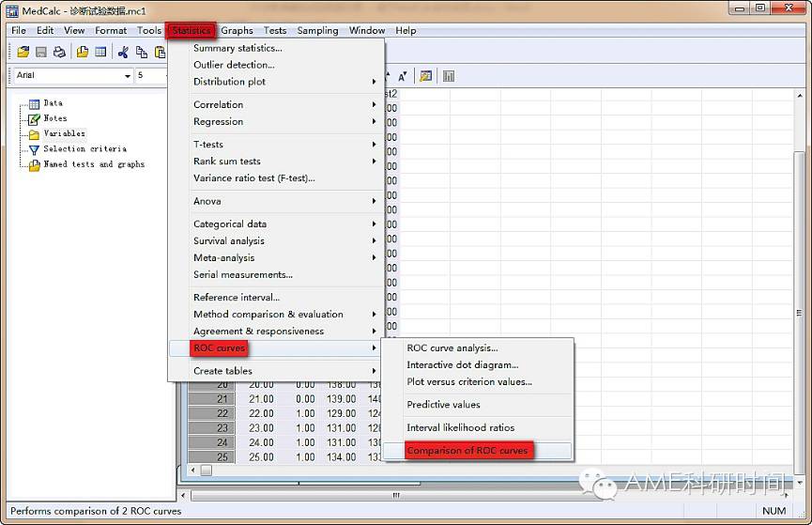Open the Graphs menu
812x525 pixels.
(x=237, y=31)
